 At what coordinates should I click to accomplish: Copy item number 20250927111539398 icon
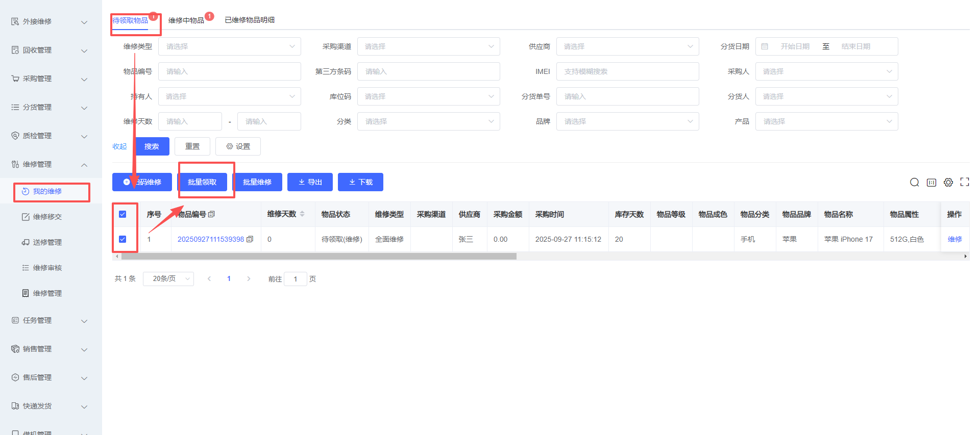click(250, 239)
